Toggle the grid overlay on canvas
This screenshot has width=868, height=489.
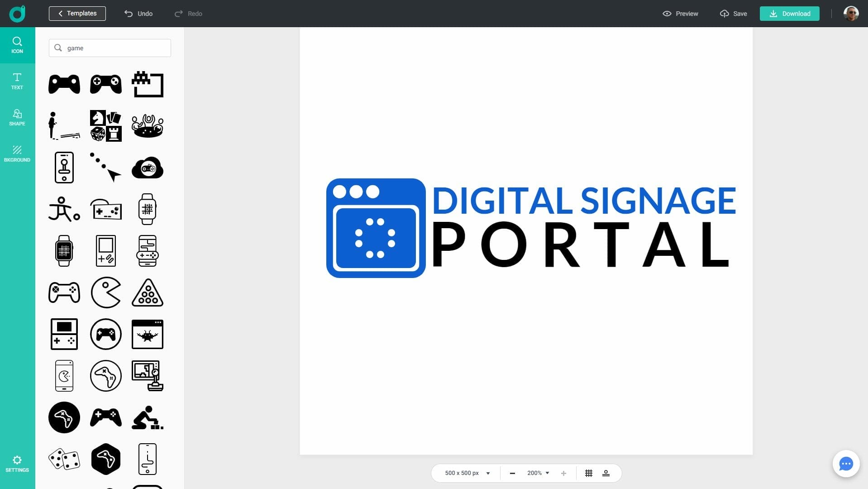(589, 473)
